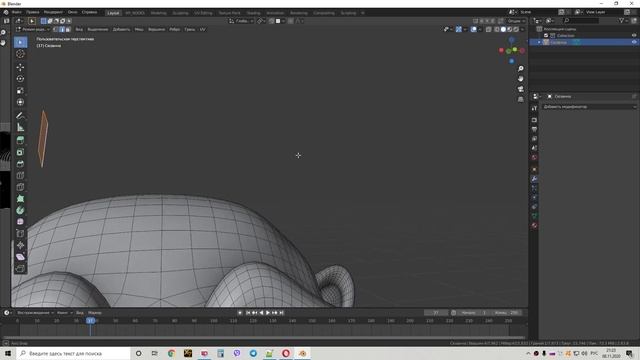Open the Mesh menu in viewport header

click(139, 29)
